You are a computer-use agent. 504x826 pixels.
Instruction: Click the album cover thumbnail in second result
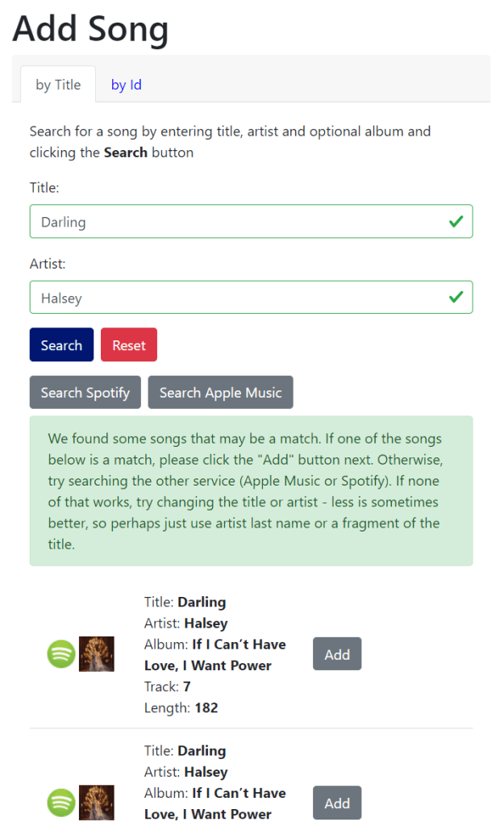(x=97, y=803)
